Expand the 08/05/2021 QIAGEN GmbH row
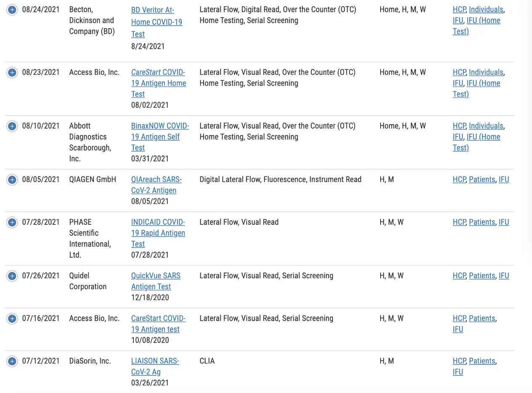Image resolution: width=532 pixels, height=393 pixels. 12,179
